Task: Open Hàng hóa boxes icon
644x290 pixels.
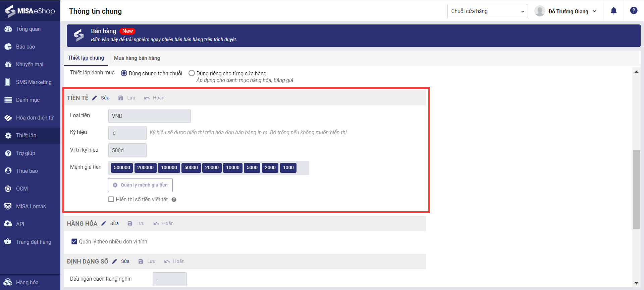Action: point(8,282)
